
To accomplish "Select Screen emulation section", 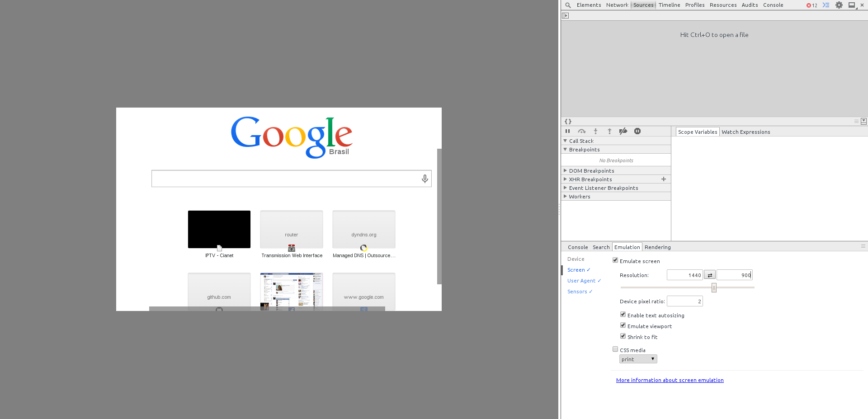I will coord(579,270).
